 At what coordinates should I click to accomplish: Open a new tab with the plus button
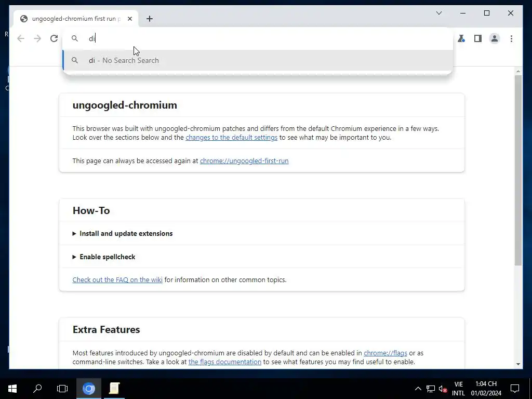pos(150,19)
